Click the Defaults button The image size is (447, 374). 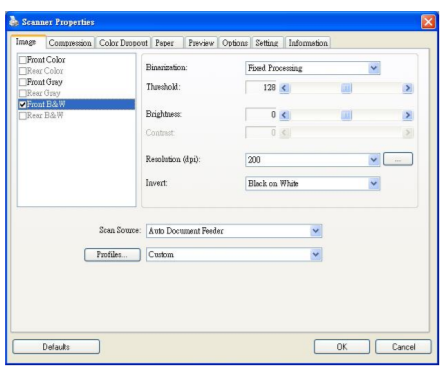click(x=56, y=347)
